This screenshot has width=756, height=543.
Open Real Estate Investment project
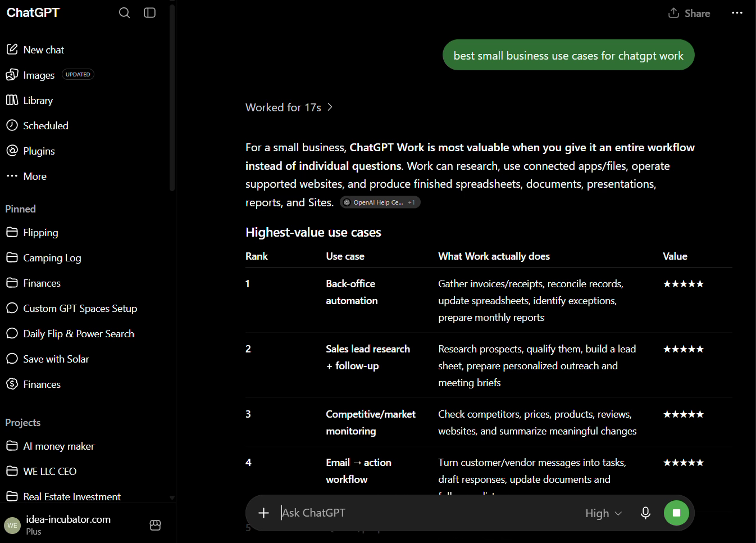tap(63, 496)
